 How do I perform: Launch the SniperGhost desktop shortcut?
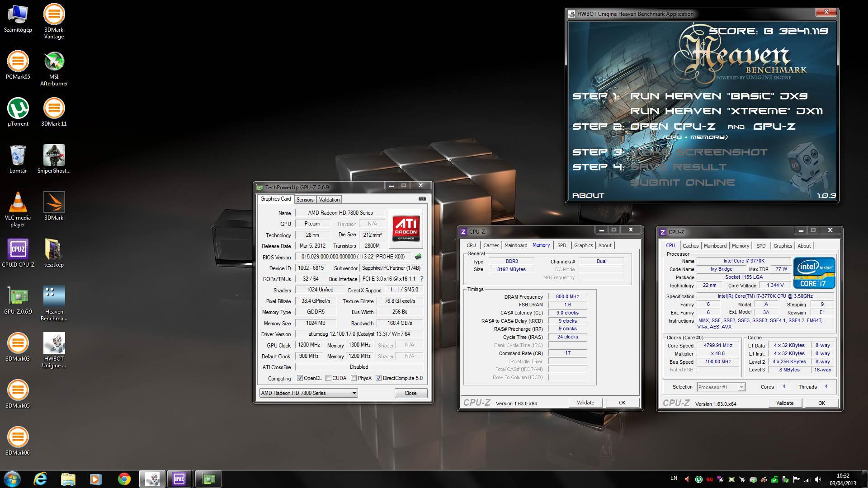(54, 160)
